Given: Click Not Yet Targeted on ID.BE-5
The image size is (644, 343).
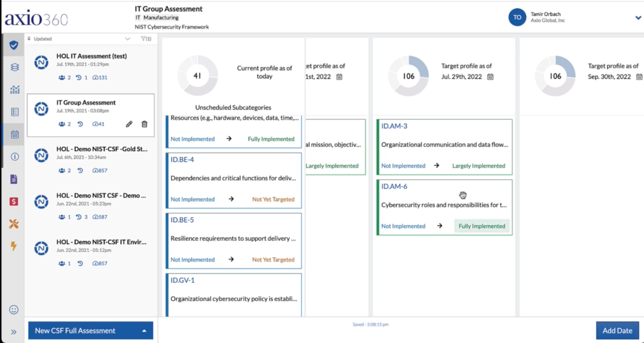Looking at the screenshot, I should (x=273, y=260).
